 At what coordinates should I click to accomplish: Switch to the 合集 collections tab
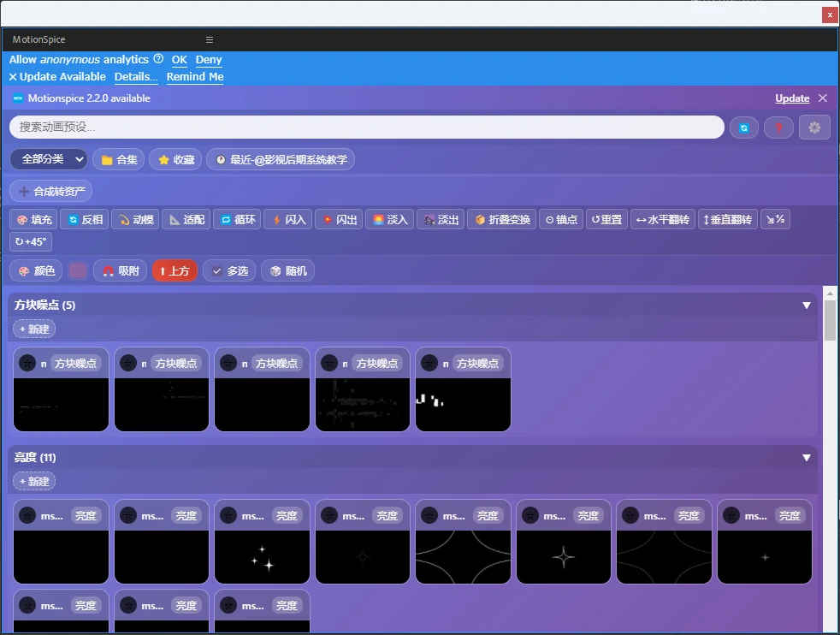tap(118, 160)
